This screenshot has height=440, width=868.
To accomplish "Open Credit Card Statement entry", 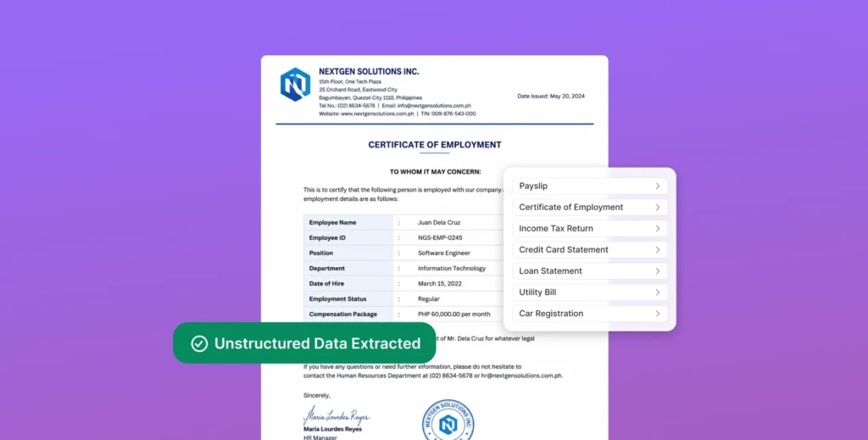I will tap(590, 249).
